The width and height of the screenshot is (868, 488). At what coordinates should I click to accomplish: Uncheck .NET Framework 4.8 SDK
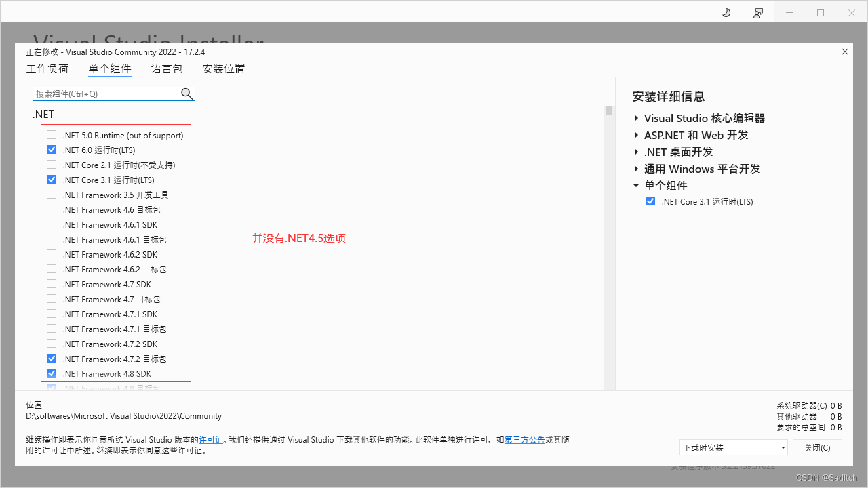tap(52, 373)
